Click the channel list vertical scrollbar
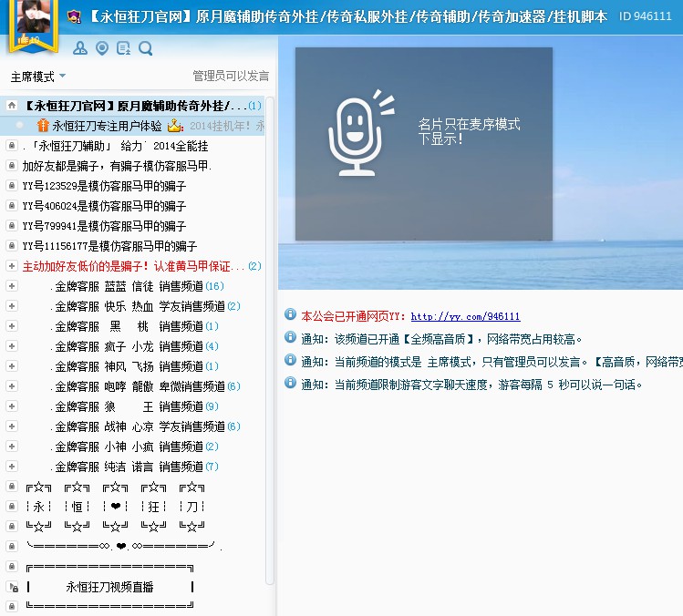This screenshot has width=683, height=616. coord(270,341)
